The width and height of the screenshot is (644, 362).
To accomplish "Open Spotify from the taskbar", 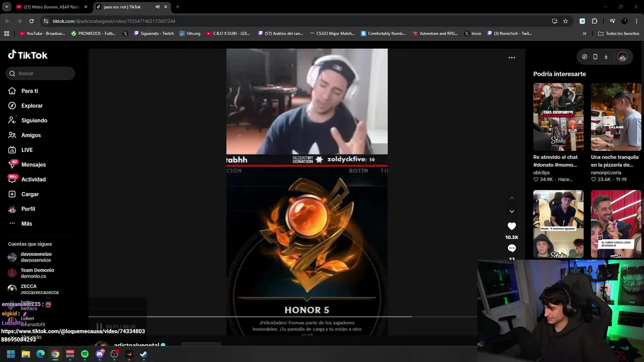I will [85, 354].
